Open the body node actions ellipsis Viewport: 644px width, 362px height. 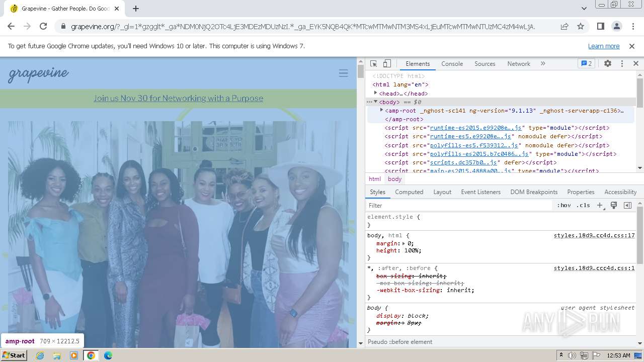tap(369, 102)
